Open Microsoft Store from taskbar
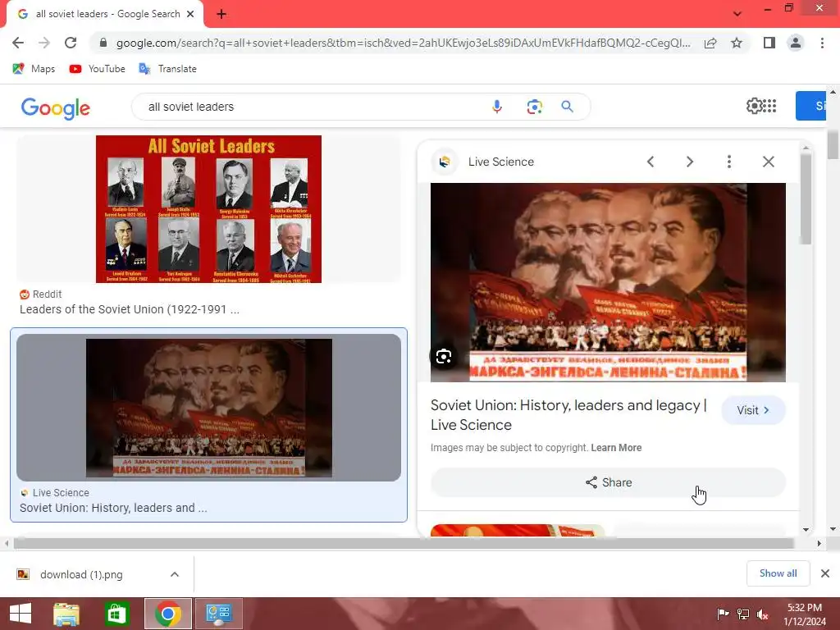This screenshot has width=840, height=630. point(116,614)
